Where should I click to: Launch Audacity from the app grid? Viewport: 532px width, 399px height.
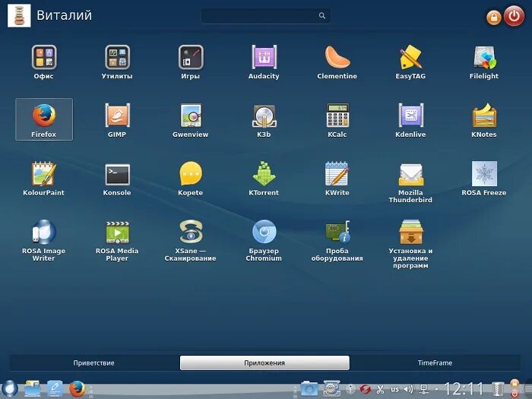264,62
